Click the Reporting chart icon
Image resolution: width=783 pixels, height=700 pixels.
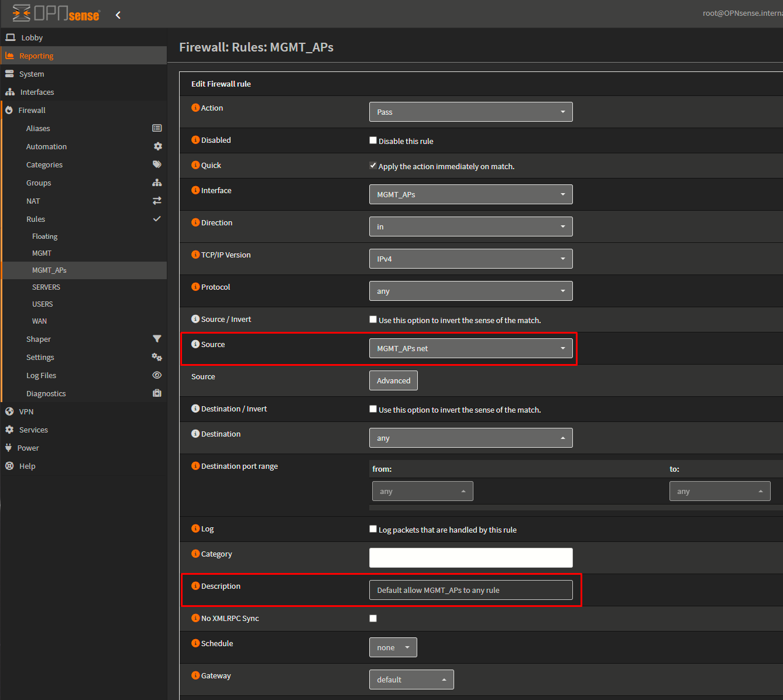pos(10,56)
